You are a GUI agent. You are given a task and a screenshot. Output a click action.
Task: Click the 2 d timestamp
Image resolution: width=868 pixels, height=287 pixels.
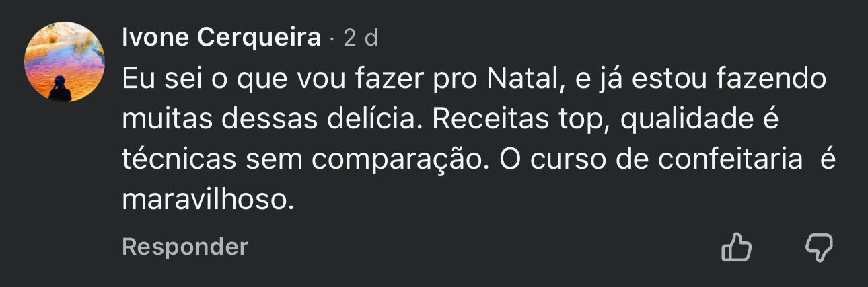pos(361,39)
